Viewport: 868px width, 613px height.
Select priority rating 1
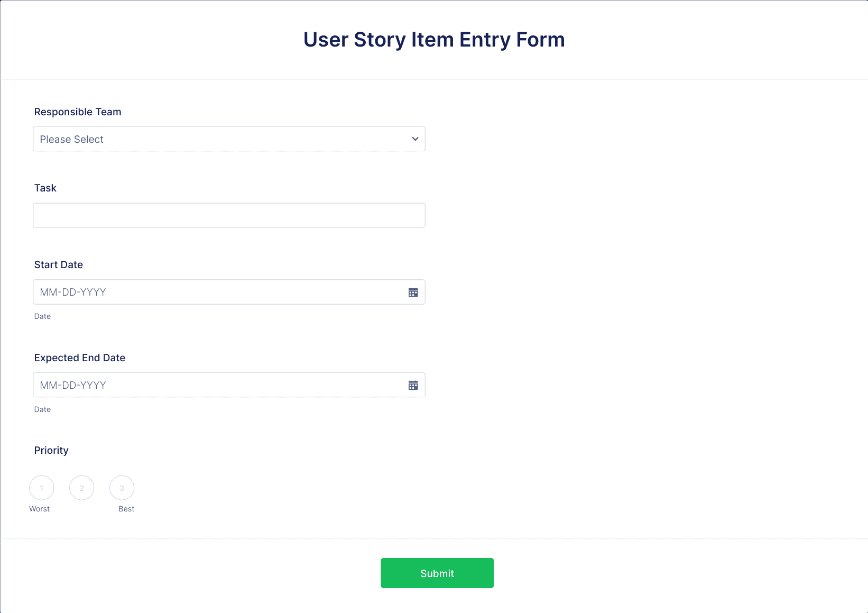click(x=42, y=488)
